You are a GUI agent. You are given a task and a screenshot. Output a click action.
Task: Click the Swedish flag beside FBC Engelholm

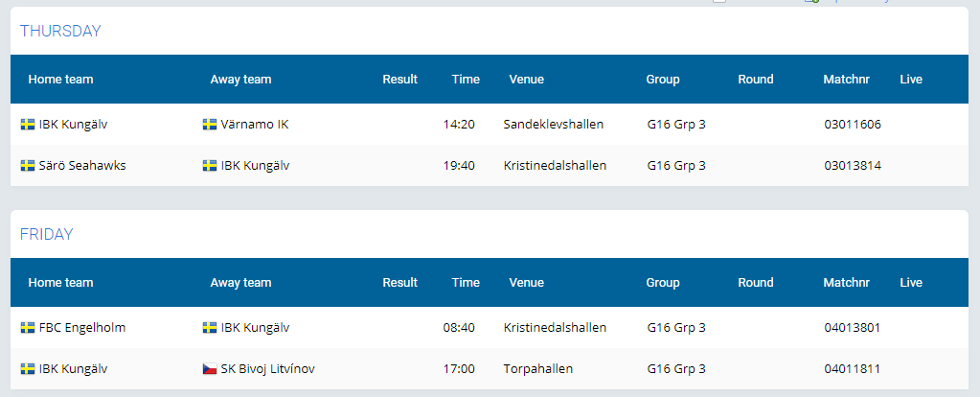tap(28, 328)
